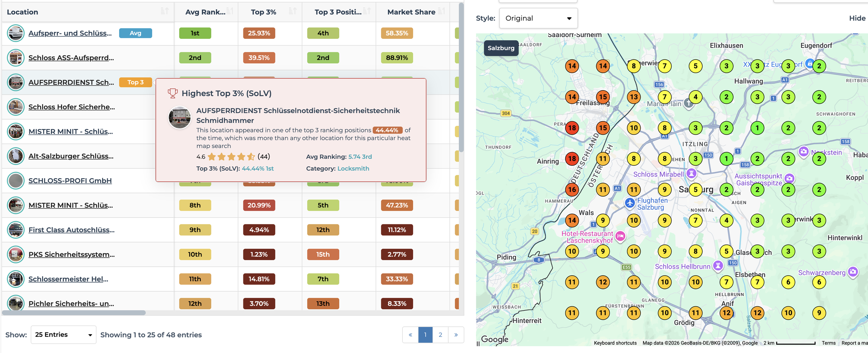
Task: Click Locksmith category link in tooltip
Action: click(x=353, y=169)
